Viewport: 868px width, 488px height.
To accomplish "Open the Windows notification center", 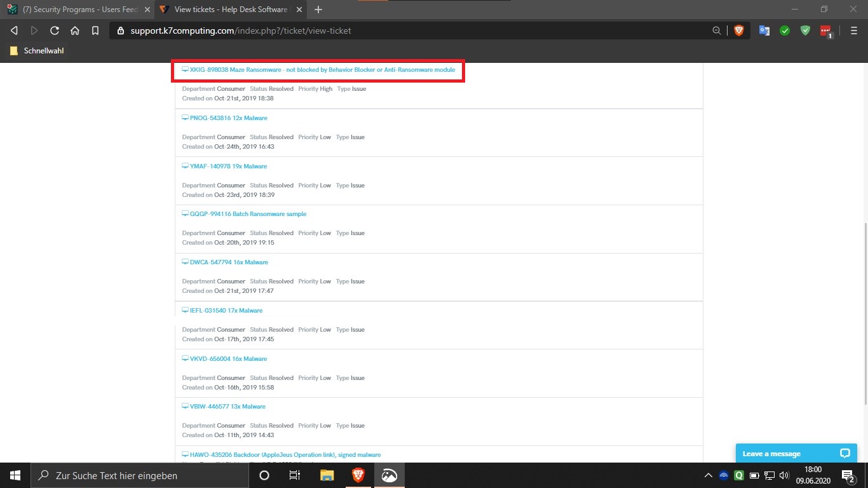I will (848, 475).
